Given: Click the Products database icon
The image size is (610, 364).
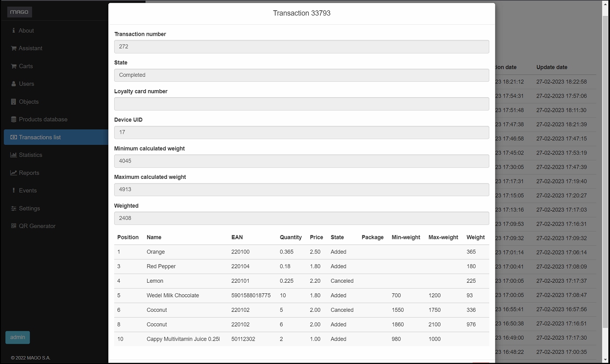Looking at the screenshot, I should [x=14, y=119].
